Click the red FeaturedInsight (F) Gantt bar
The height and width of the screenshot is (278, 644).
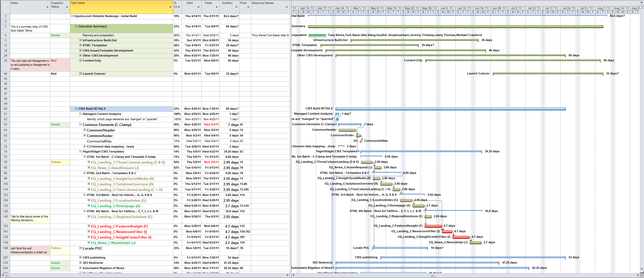[x=433, y=226]
